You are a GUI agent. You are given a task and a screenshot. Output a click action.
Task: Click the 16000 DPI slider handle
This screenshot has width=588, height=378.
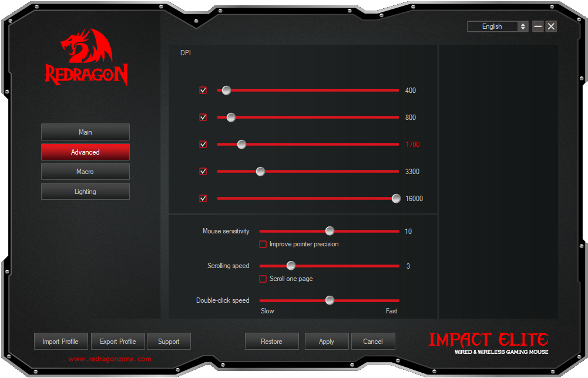[x=396, y=198]
